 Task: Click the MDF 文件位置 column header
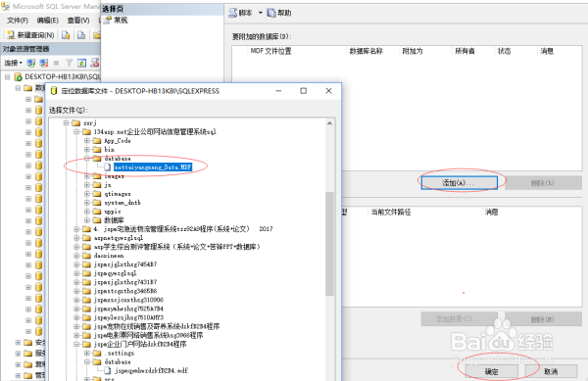[270, 51]
